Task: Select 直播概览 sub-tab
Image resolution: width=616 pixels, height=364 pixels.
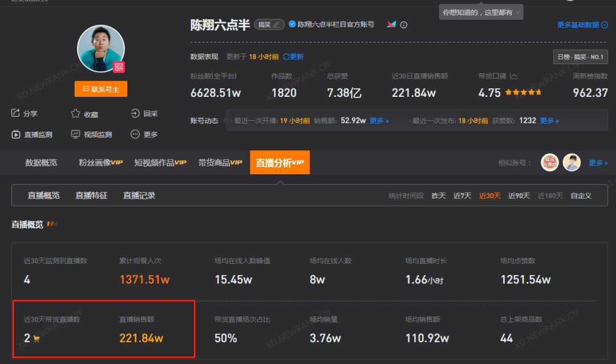Action: click(43, 195)
